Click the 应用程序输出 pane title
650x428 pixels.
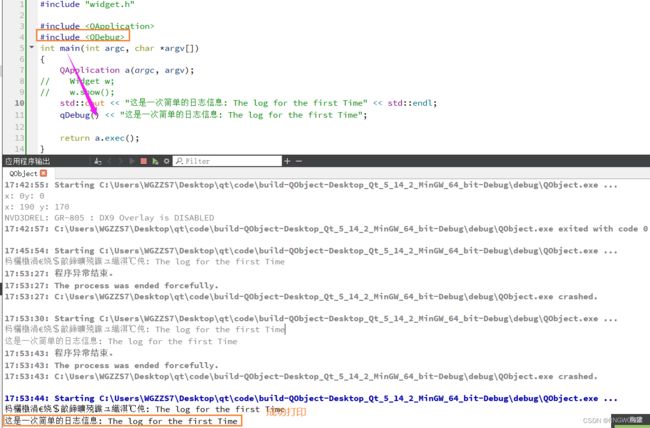click(27, 161)
